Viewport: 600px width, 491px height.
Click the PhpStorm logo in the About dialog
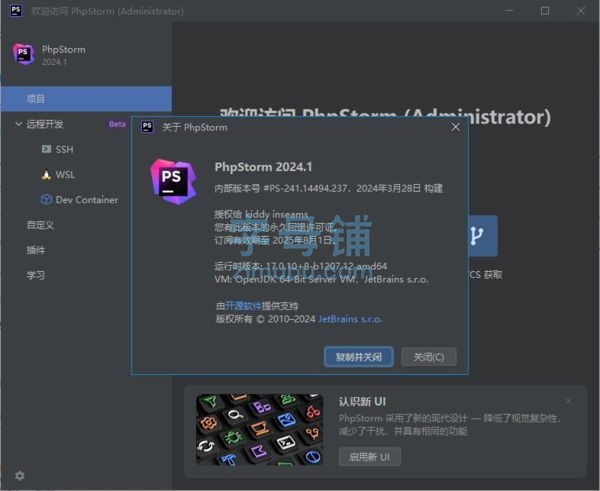tap(173, 182)
